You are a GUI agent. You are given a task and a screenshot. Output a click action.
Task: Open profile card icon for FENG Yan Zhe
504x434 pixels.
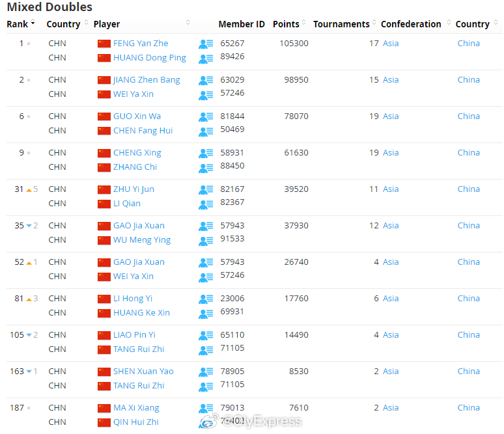(x=206, y=44)
